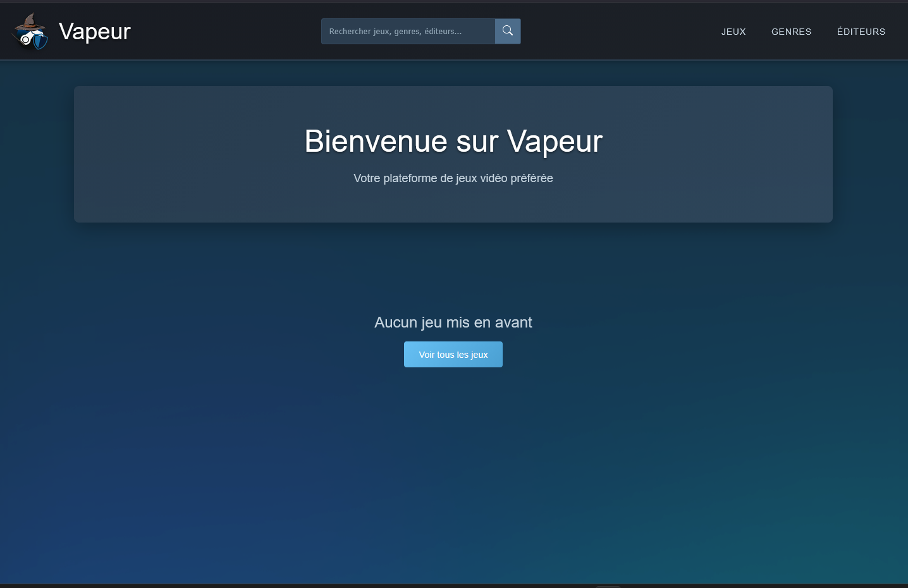Click the Rechercher jeux search field

click(408, 30)
